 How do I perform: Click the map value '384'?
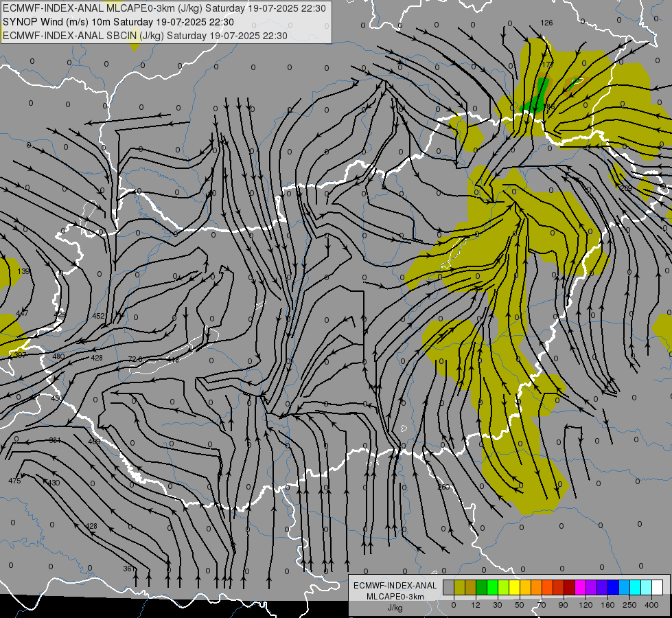(55, 440)
